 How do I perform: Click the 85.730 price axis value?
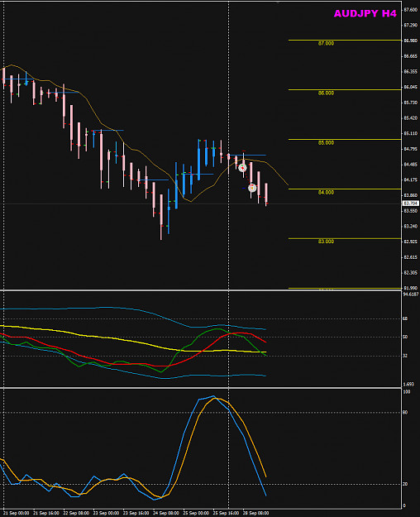click(410, 103)
